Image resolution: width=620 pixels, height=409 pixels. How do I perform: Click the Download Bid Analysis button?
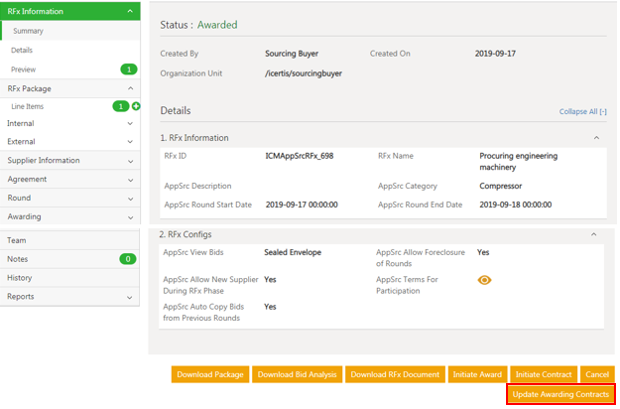pos(297,374)
